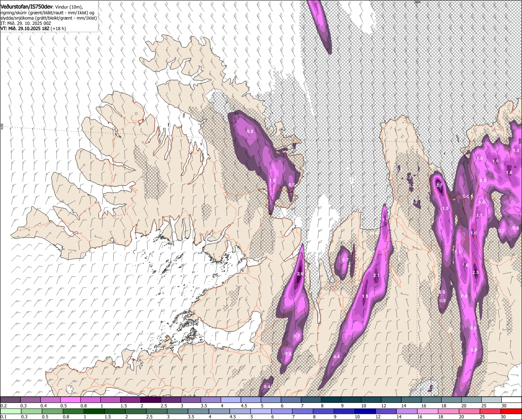Image resolution: width=522 pixels, height=420 pixels.
Task: Click the IT: Mið. 29. 10. 2025 00Z line
Action: (x=26, y=23)
